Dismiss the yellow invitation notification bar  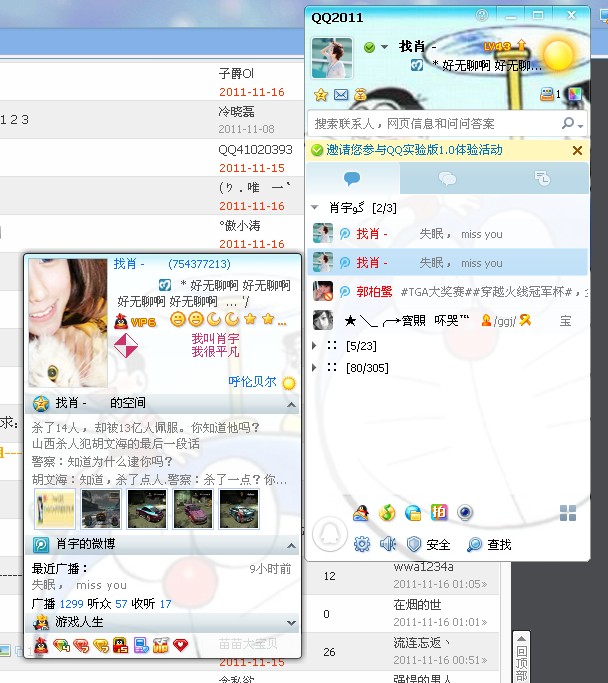click(577, 151)
